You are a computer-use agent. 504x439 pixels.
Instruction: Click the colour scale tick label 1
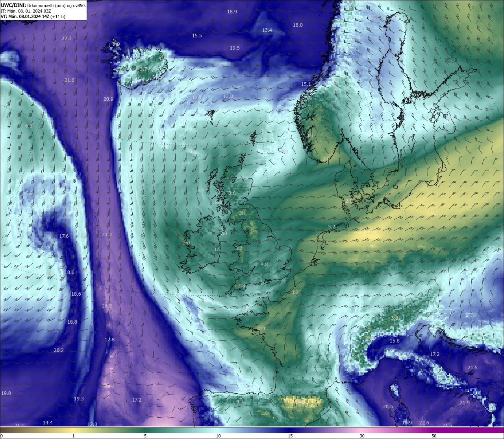[73, 436]
